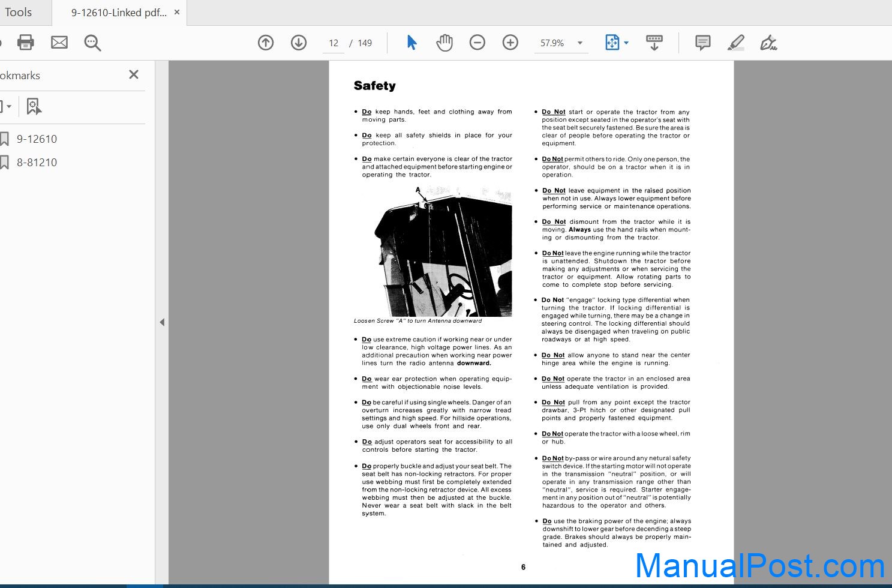
Task: Close the Bookmarks panel
Action: tap(134, 74)
